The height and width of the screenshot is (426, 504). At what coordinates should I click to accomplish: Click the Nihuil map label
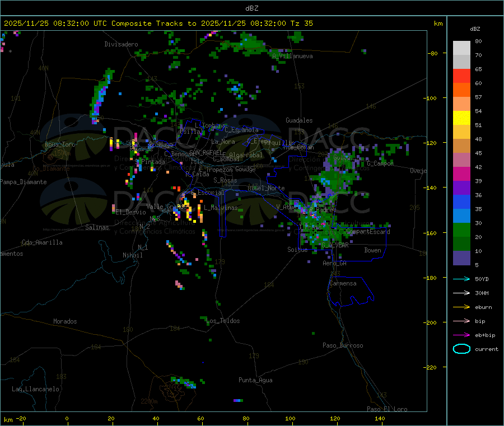132,255
